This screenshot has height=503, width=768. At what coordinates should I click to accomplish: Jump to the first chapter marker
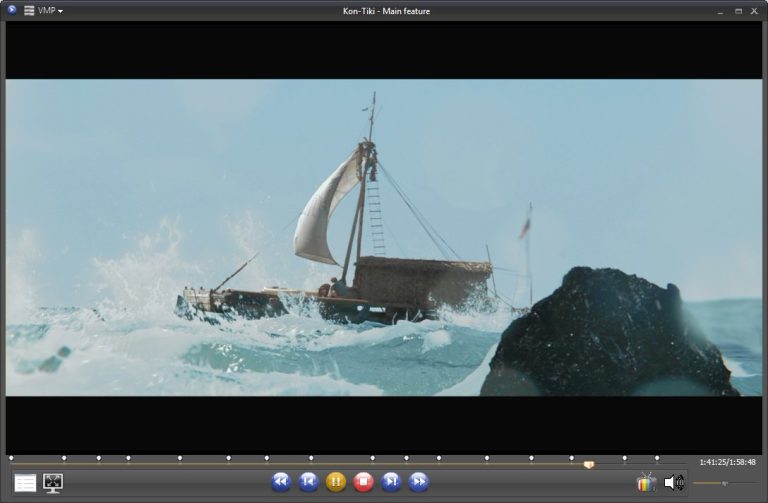pos(11,458)
